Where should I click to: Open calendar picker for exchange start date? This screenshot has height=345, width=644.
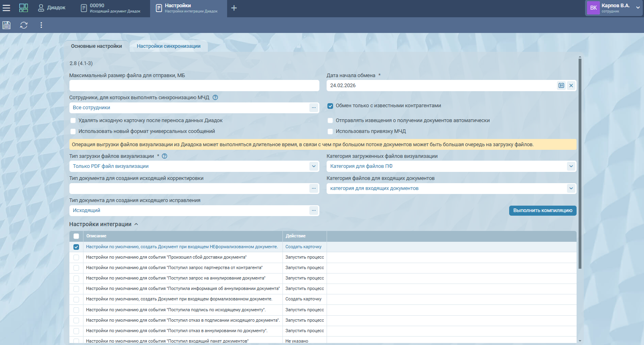coord(561,86)
